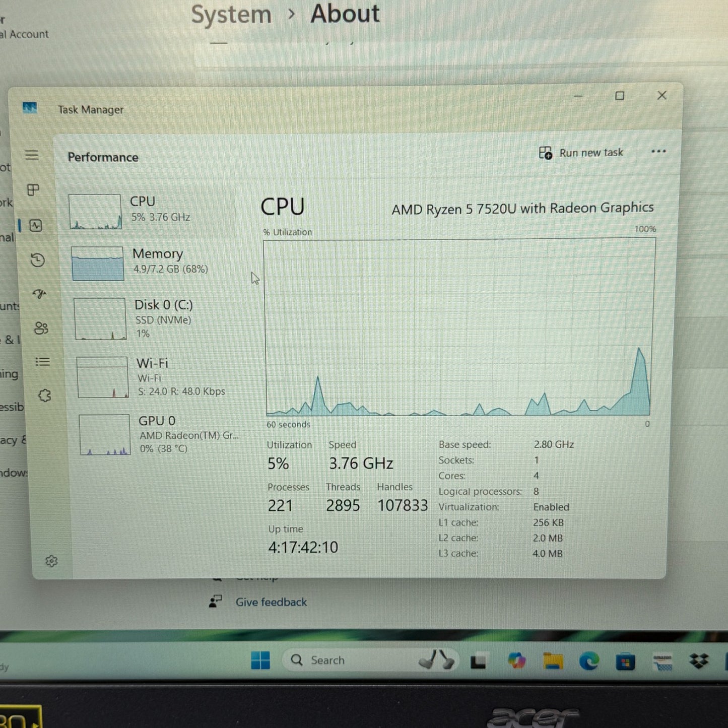Open the App history page icon
Screen dimensions: 728x728
coord(38,260)
